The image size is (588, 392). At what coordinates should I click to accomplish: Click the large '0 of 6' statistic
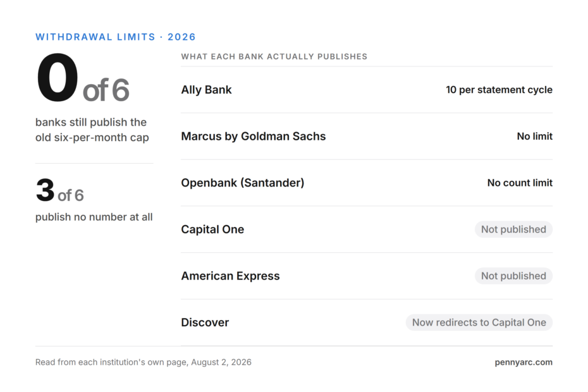tap(83, 78)
